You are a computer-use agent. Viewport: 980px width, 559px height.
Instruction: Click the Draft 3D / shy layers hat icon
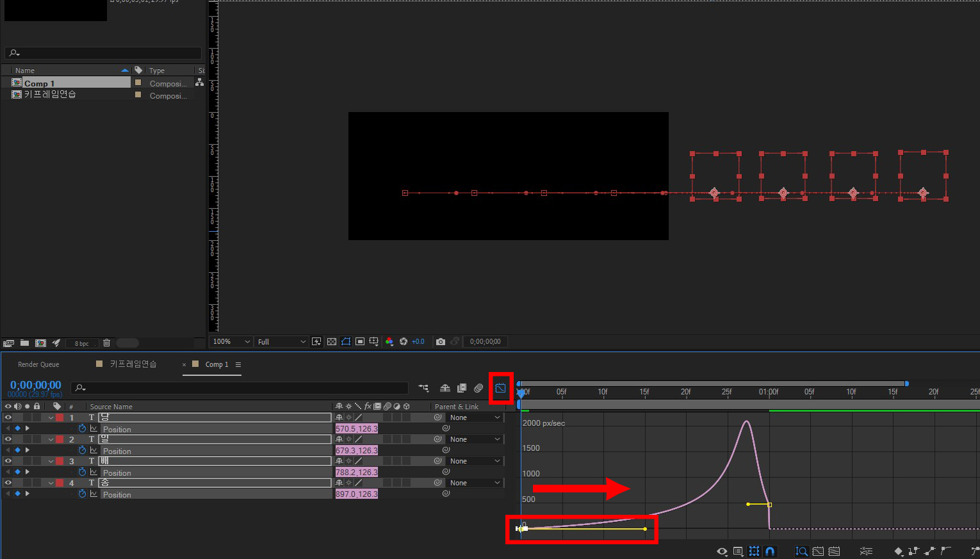pyautogui.click(x=445, y=388)
